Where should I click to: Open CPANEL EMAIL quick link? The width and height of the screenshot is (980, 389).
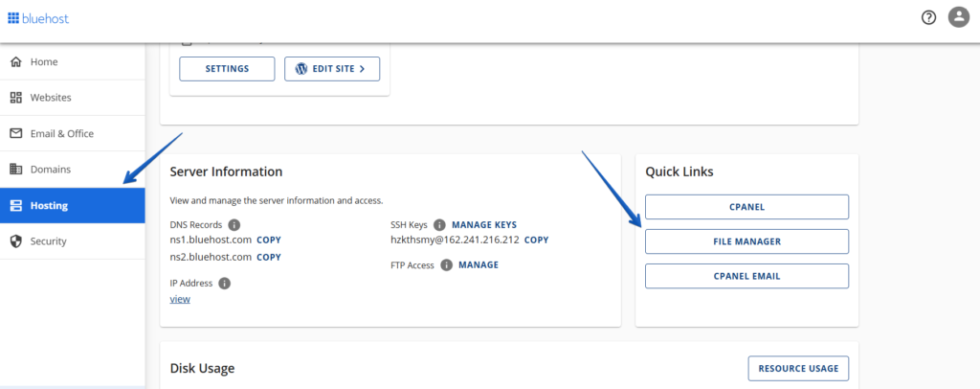pyautogui.click(x=746, y=276)
